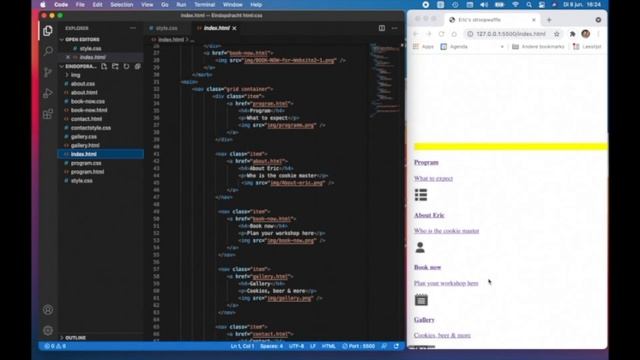Click the Book now heading link
The image size is (640, 360).
[x=427, y=267]
